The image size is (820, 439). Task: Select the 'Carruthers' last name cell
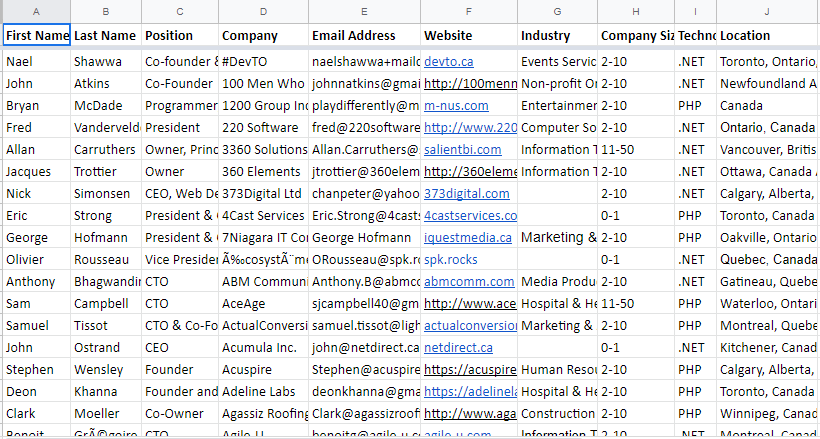pos(106,150)
